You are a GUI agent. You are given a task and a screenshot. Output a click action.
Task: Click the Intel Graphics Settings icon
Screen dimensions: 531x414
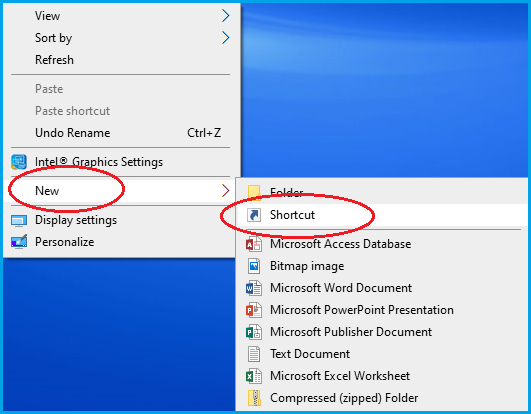coord(19,162)
